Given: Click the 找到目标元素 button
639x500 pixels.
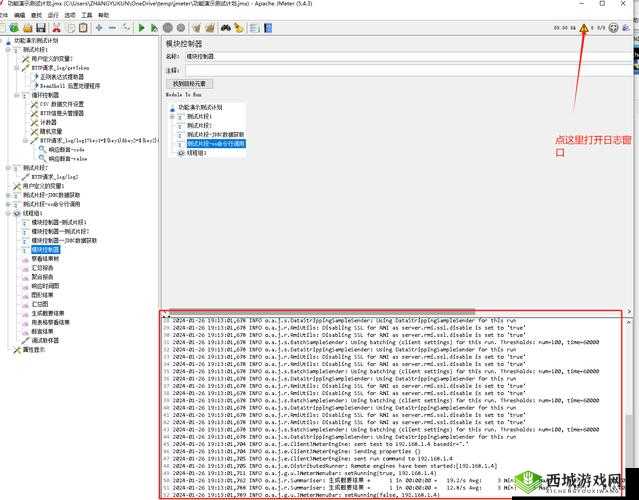Looking at the screenshot, I should point(192,84).
